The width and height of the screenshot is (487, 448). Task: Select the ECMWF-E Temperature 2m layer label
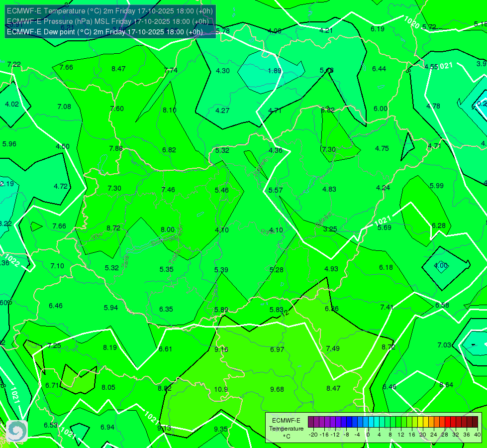click(110, 11)
